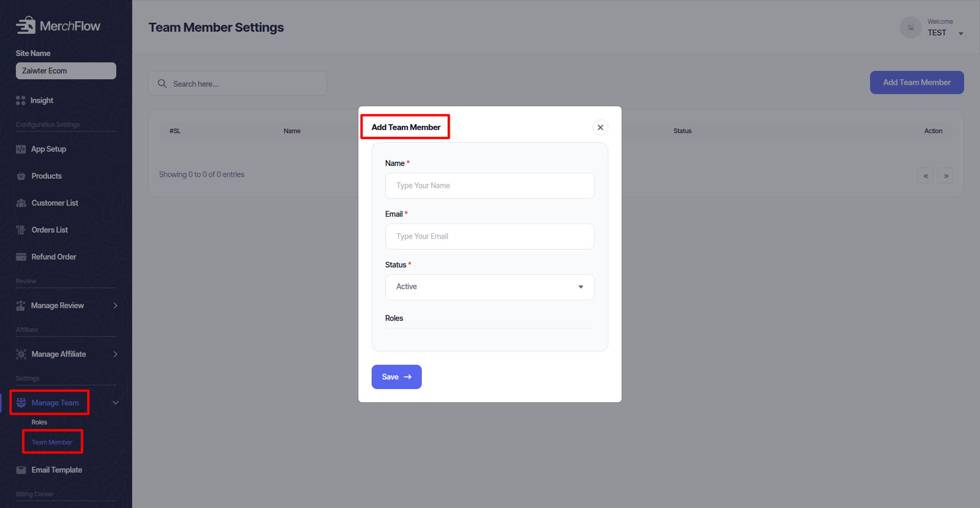This screenshot has height=508, width=980.
Task: Click the Orders List icon
Action: (21, 230)
